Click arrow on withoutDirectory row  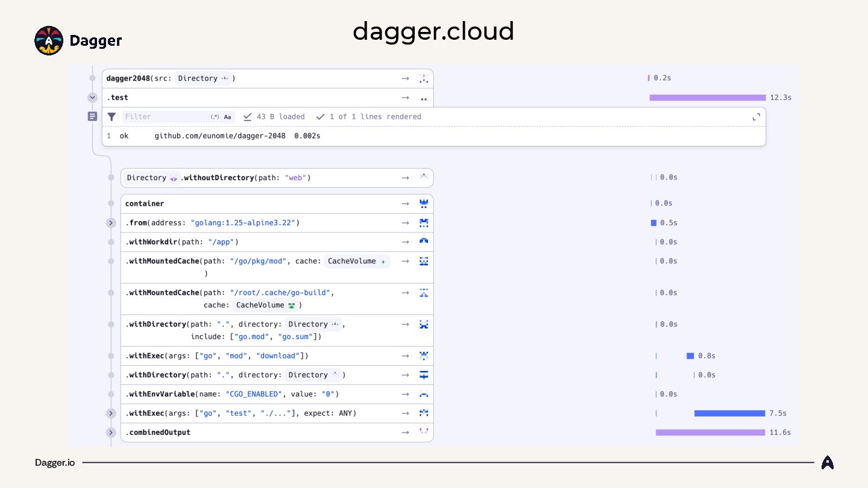click(405, 178)
